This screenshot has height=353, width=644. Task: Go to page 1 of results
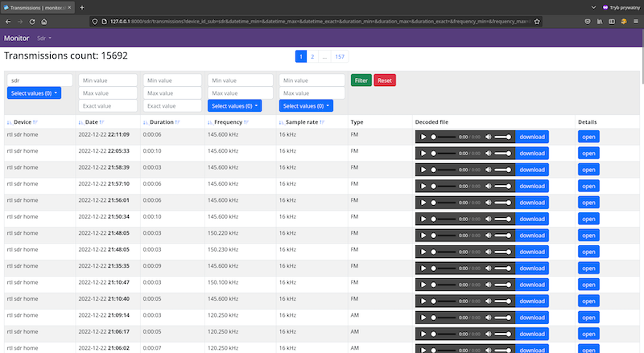301,56
